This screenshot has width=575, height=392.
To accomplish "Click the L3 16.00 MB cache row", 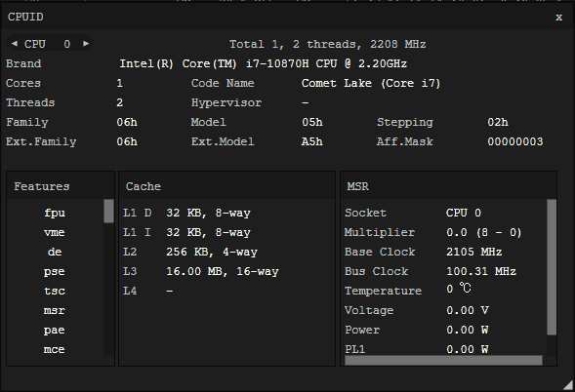I will pos(201,271).
